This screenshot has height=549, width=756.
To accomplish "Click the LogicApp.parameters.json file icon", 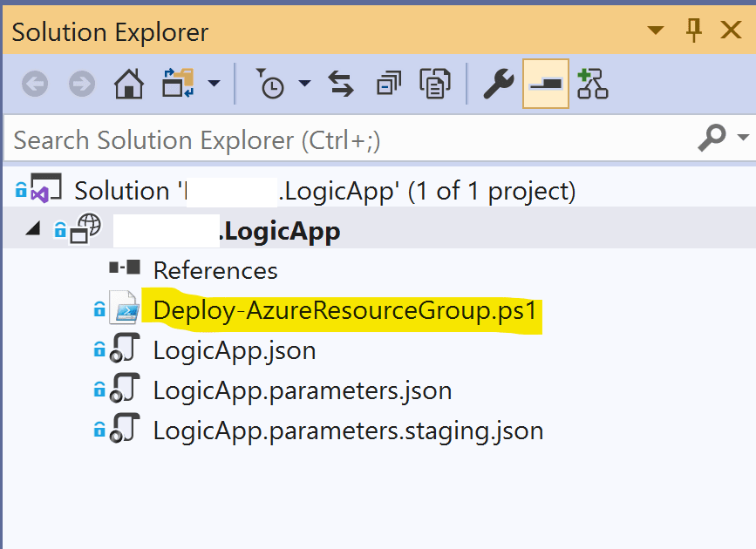I will coord(125,388).
